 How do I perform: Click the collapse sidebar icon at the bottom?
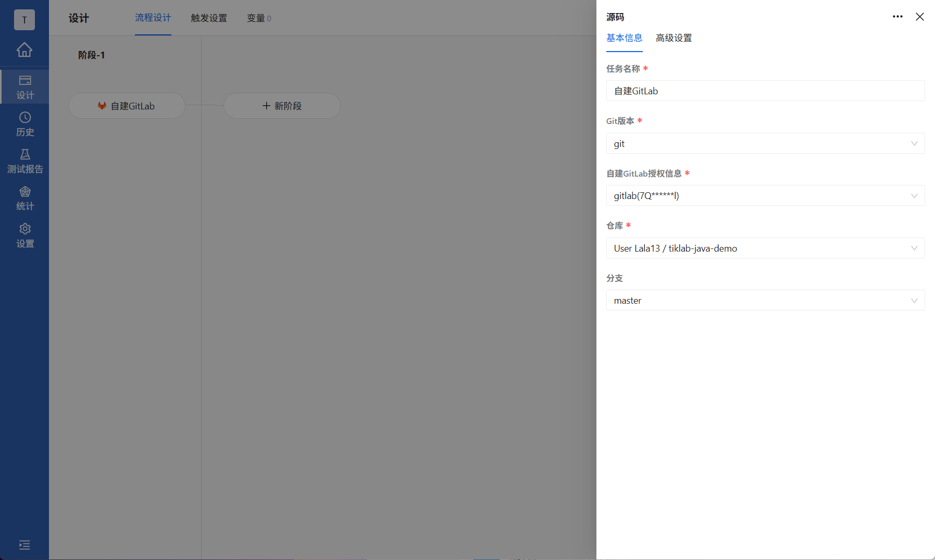point(24,545)
